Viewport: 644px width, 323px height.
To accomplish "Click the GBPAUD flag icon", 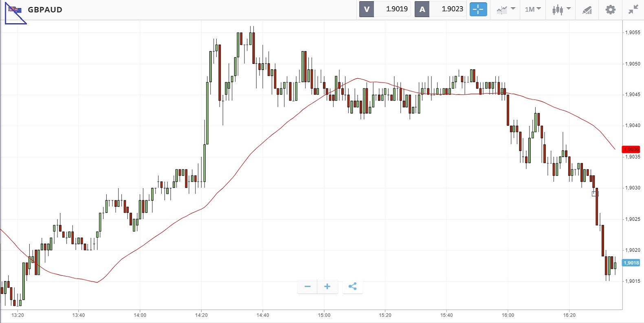I will [x=15, y=9].
